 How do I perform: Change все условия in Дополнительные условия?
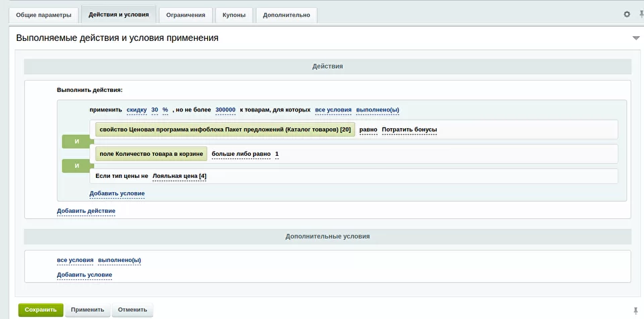[x=75, y=261]
